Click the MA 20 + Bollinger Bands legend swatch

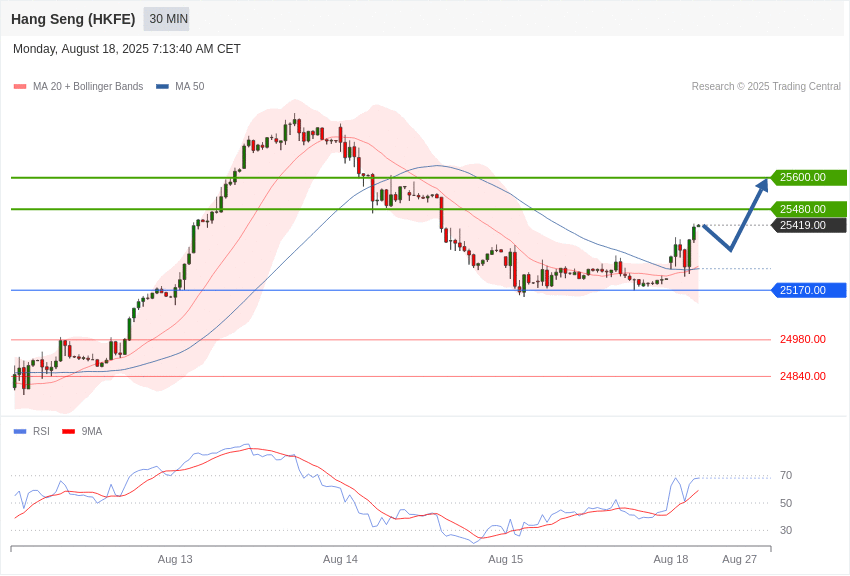[x=20, y=87]
